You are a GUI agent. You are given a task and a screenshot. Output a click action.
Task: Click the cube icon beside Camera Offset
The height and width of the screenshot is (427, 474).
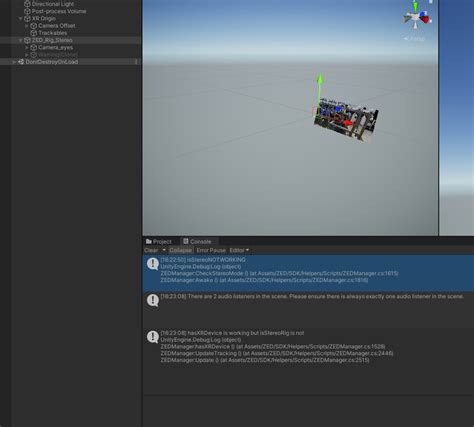pyautogui.click(x=34, y=26)
